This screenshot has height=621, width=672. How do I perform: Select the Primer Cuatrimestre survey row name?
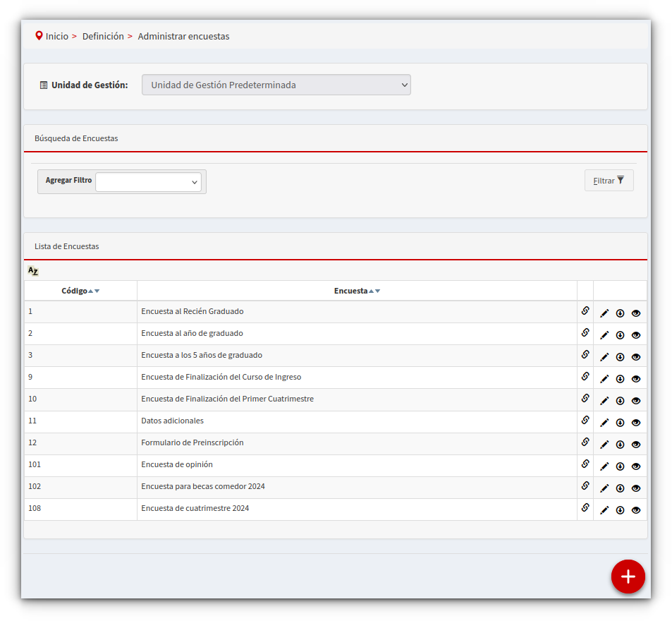(227, 399)
